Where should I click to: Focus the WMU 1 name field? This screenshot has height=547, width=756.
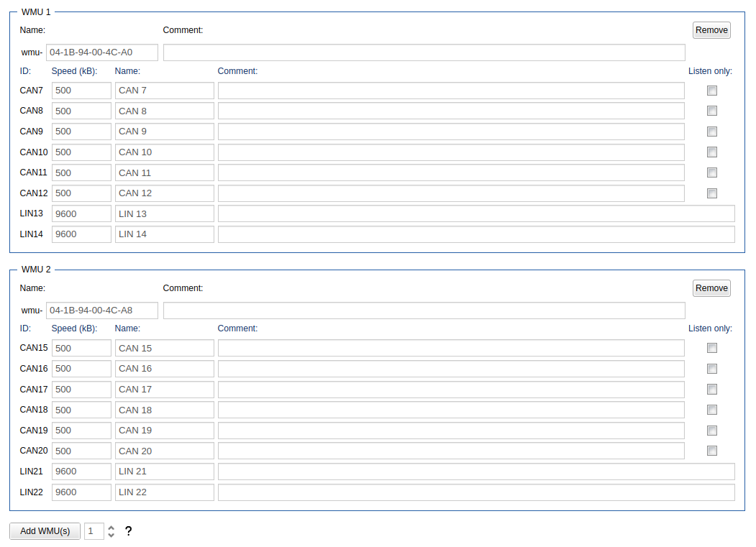pyautogui.click(x=101, y=52)
